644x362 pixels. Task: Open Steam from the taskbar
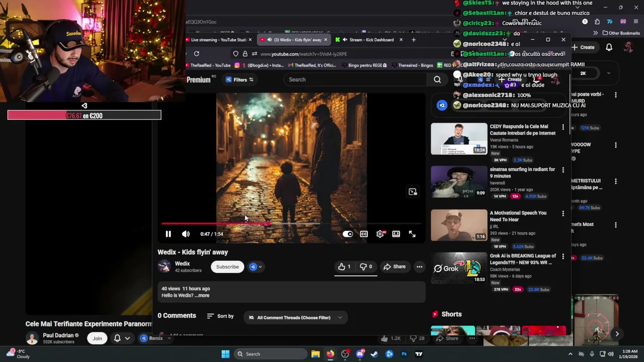(x=374, y=354)
